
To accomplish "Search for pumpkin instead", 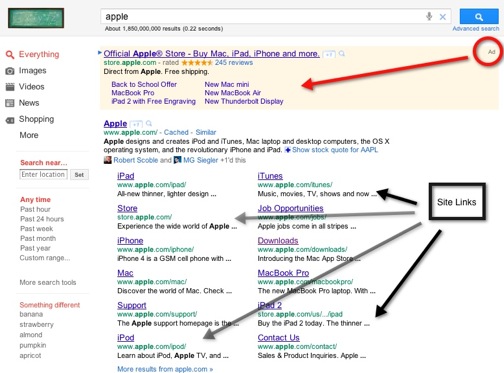I will click(33, 345).
